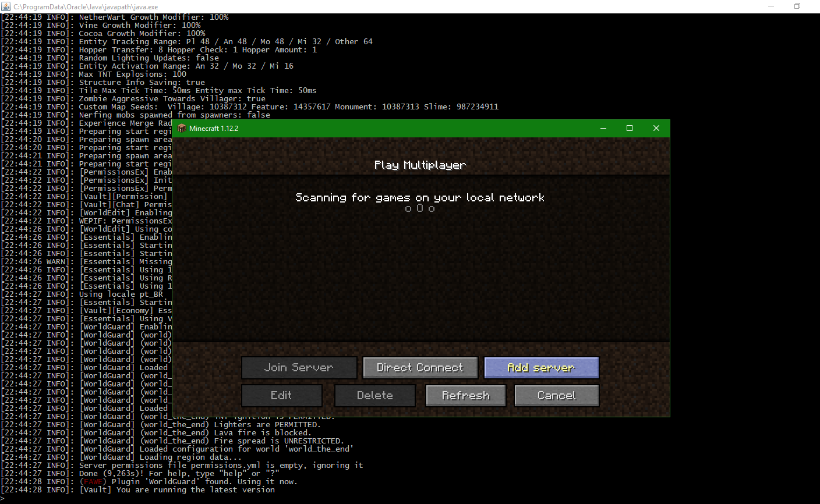Cancel out of Play Multiplayer screen

point(557,396)
